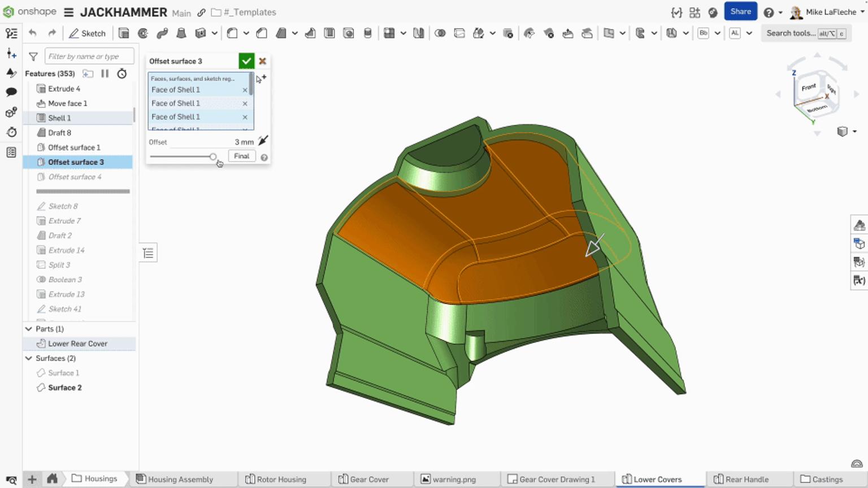Collapse the Parts section in the feature list

(x=28, y=329)
